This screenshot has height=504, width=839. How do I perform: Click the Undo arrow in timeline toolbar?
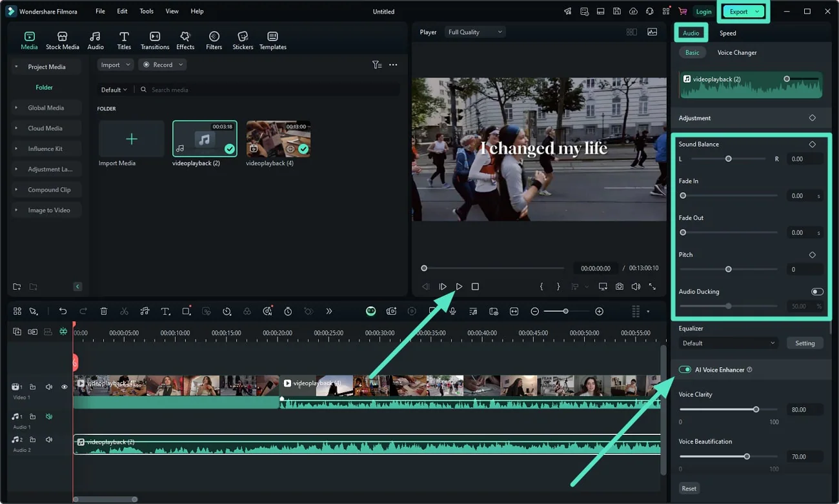coord(63,312)
